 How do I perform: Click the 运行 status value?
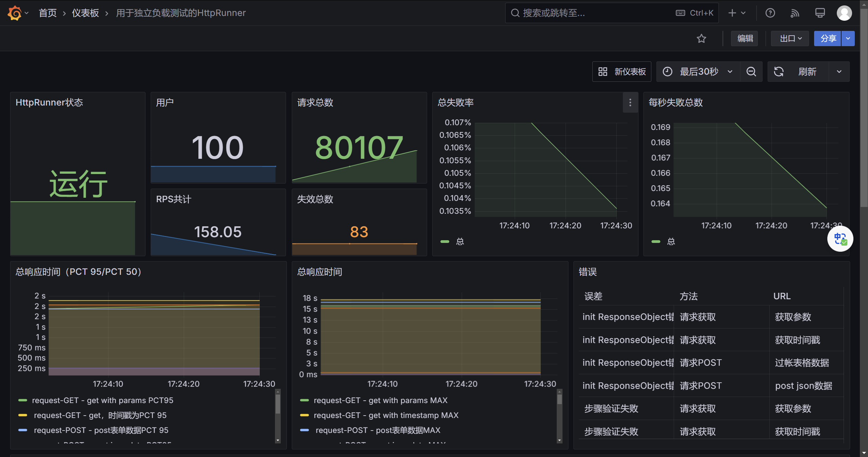click(x=78, y=184)
